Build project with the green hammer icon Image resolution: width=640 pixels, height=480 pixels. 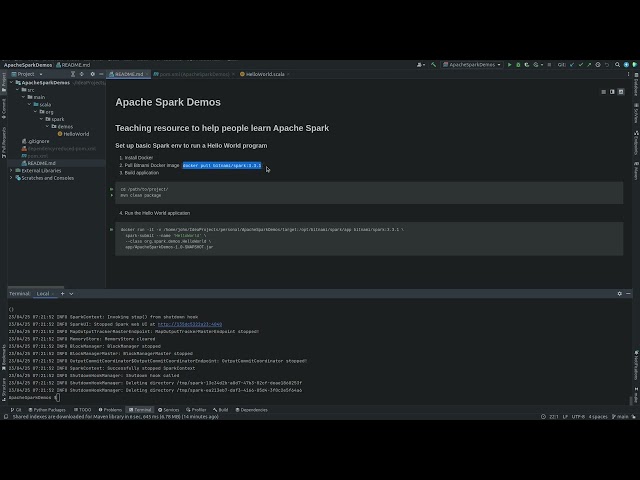tap(433, 64)
